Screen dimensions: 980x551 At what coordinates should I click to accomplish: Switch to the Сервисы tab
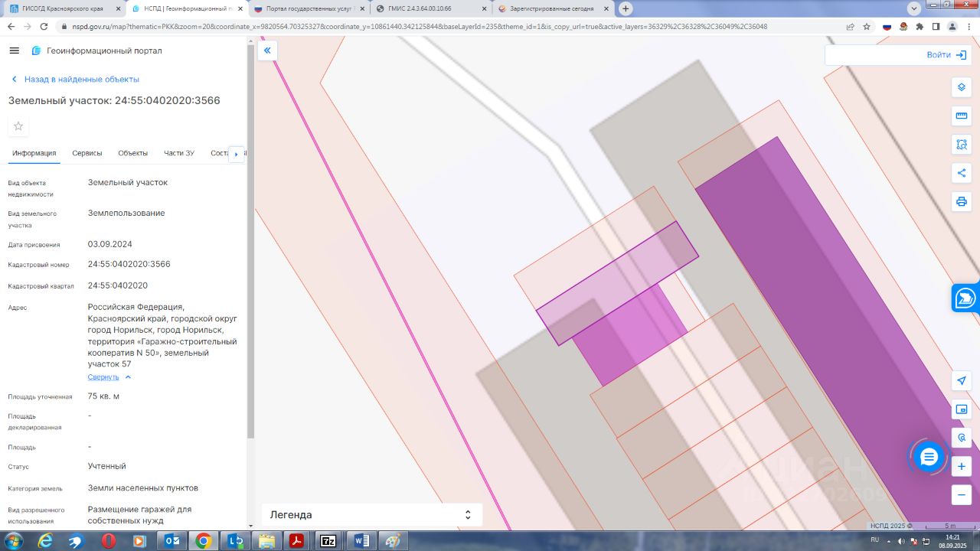click(x=87, y=153)
